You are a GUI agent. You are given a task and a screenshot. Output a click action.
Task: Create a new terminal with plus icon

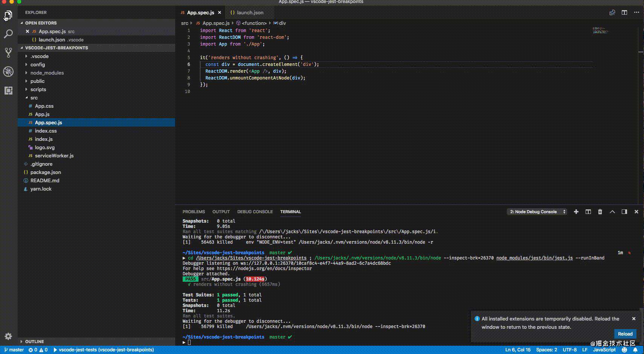pos(576,212)
